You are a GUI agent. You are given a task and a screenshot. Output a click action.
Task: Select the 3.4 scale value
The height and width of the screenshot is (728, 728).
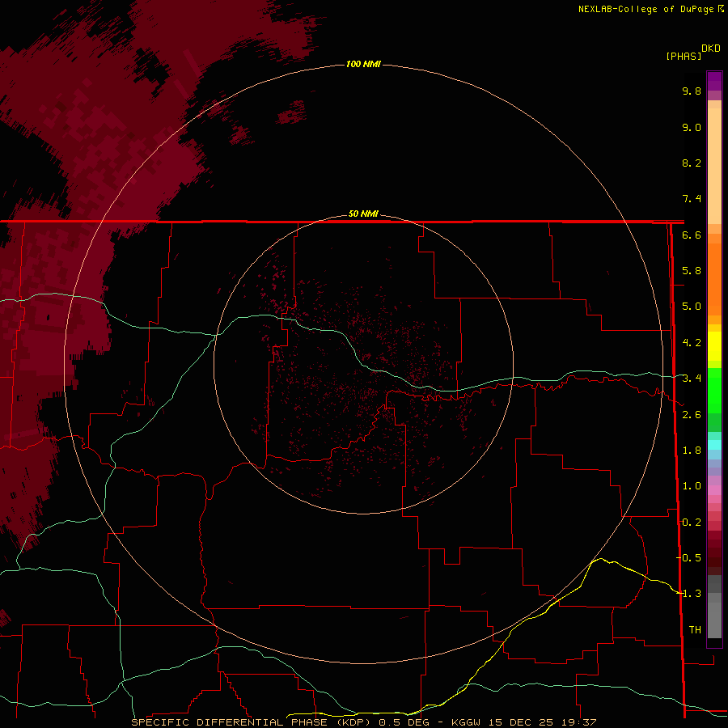692,379
